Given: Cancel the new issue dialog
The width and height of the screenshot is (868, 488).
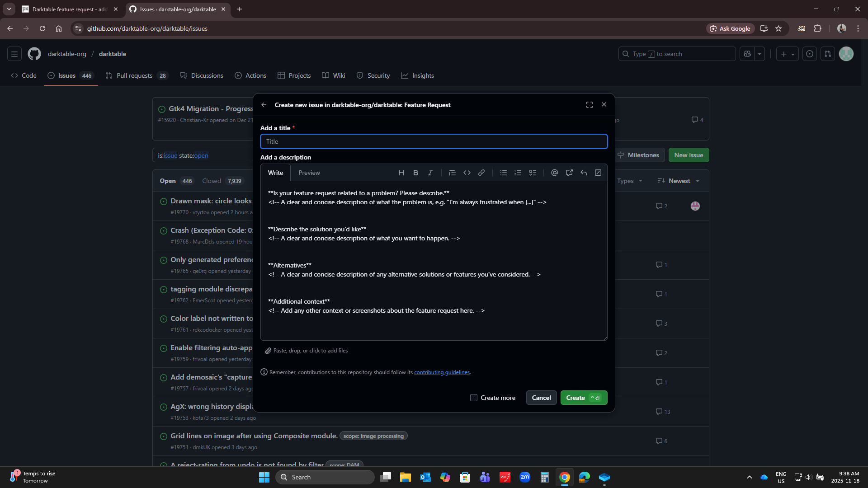Looking at the screenshot, I should [x=541, y=398].
